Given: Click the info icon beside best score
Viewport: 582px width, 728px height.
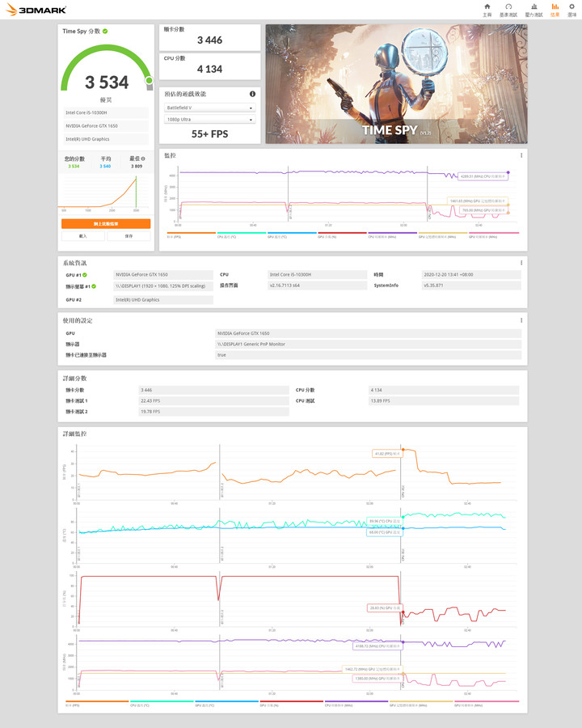Looking at the screenshot, I should 143,159.
